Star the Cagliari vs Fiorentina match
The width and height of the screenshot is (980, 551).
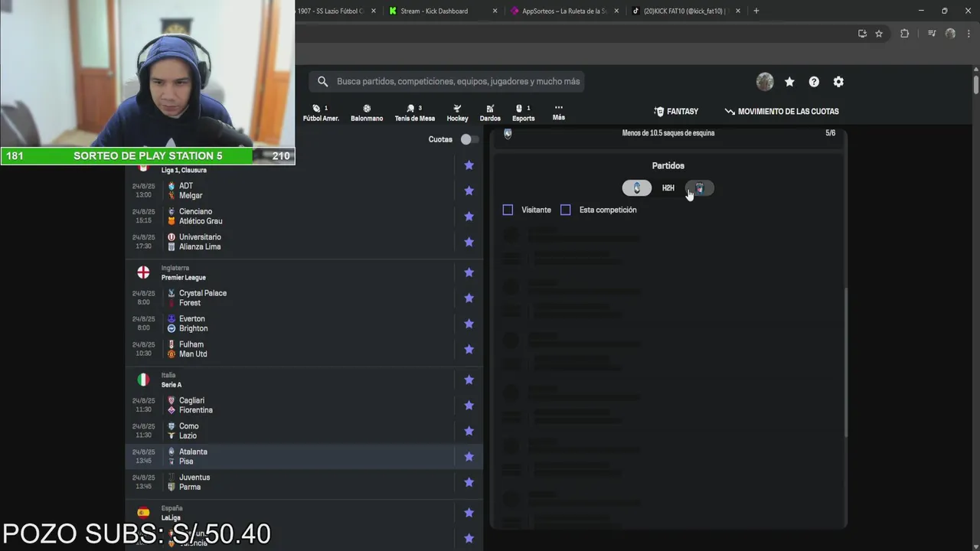point(469,405)
